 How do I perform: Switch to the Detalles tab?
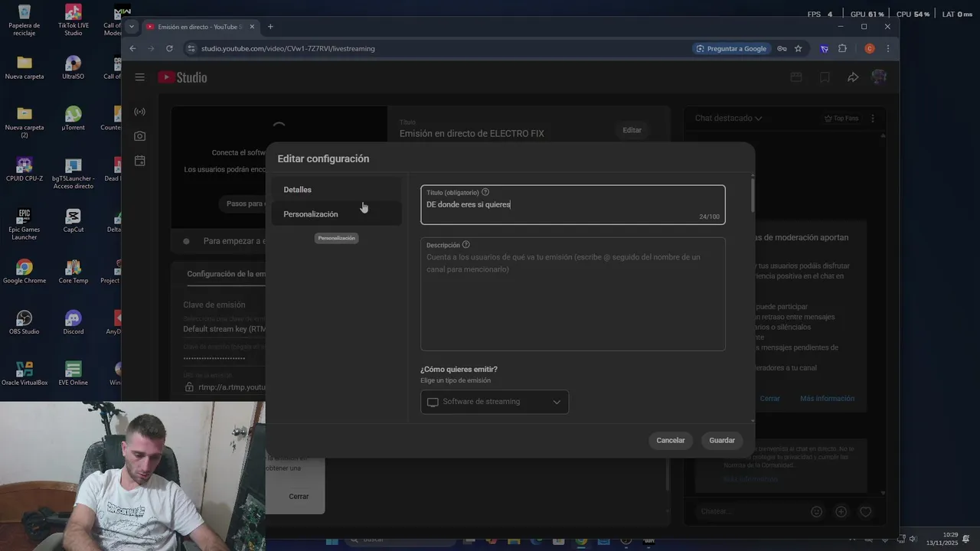[x=336, y=190]
